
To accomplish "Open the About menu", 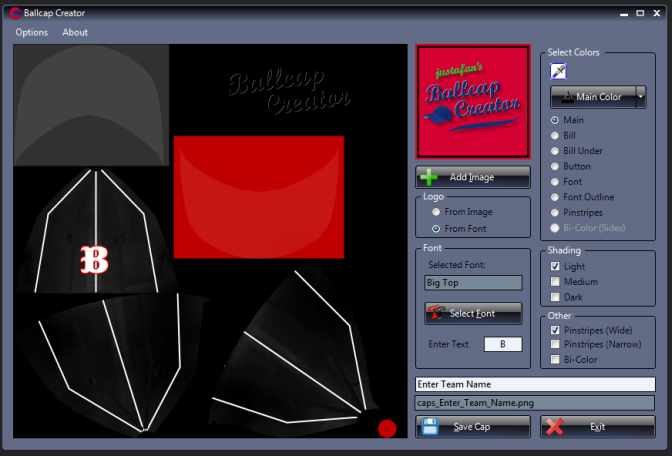I will [x=75, y=32].
